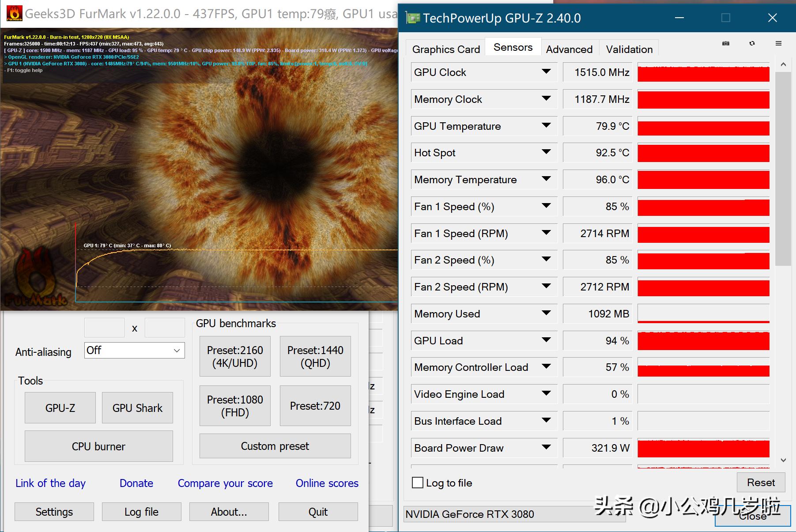Start the CPU burner
Image resolution: width=796 pixels, height=532 pixels.
coord(98,446)
